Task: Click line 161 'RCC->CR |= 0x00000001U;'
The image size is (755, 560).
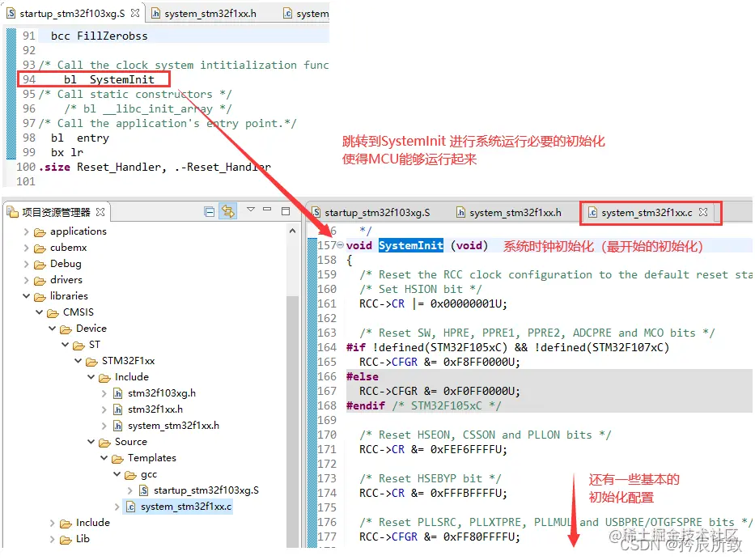Action: (433, 303)
